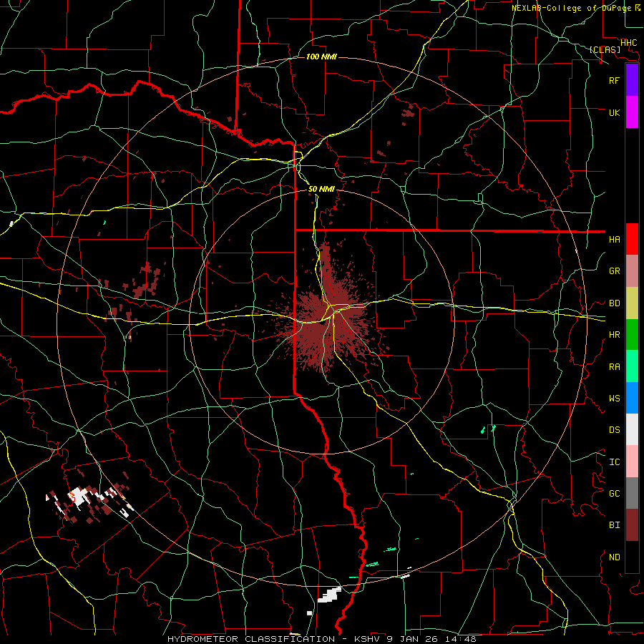Click the DS white legend swatch

[x=632, y=429]
